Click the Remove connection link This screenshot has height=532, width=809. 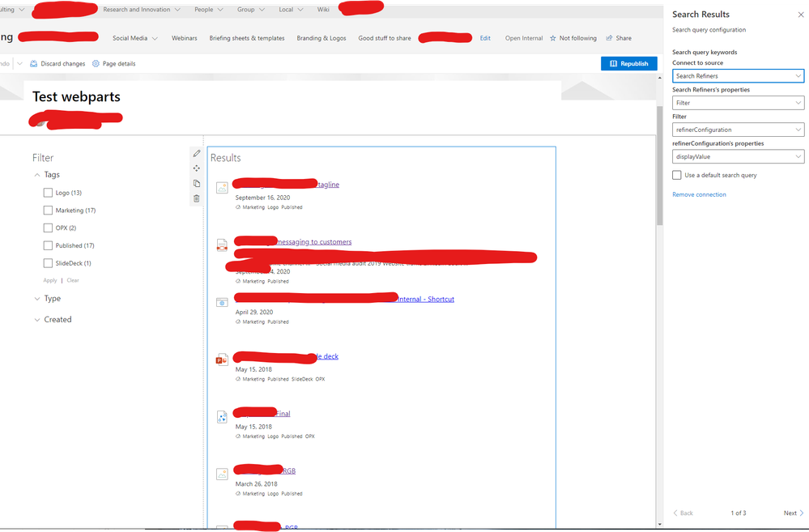tap(699, 194)
